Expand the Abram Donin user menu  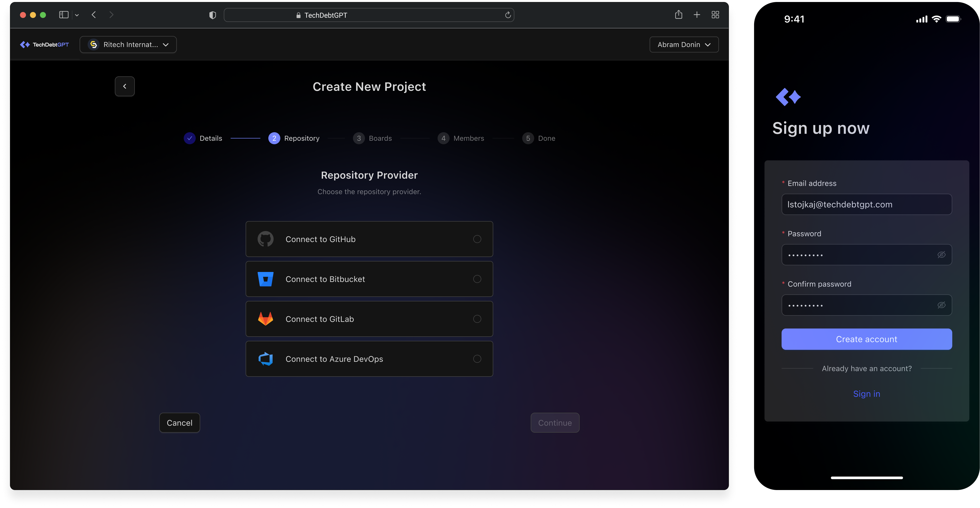point(684,44)
